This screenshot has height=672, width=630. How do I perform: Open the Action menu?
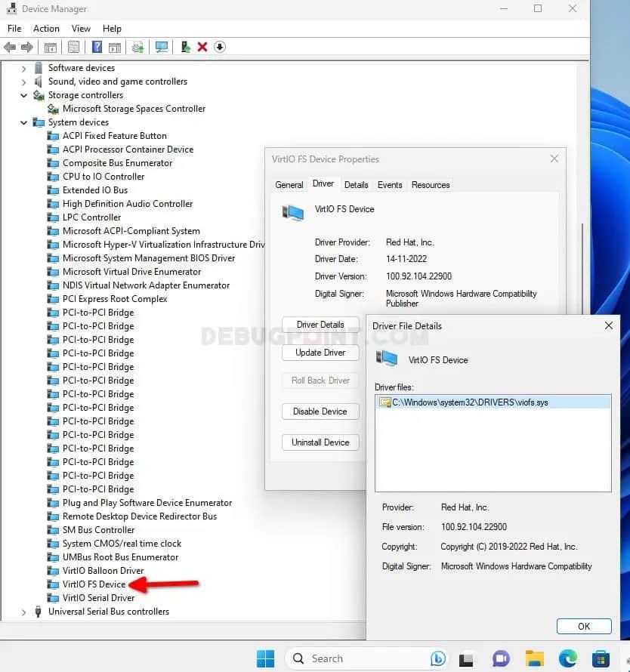[46, 29]
